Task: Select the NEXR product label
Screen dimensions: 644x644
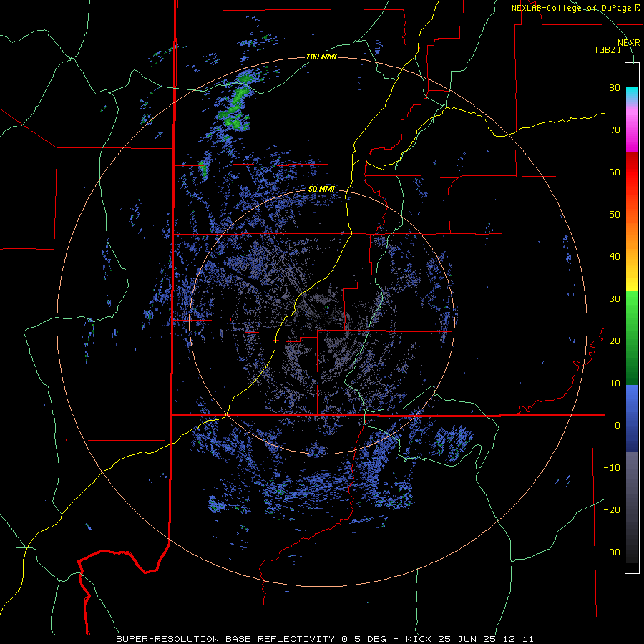Action: point(628,43)
